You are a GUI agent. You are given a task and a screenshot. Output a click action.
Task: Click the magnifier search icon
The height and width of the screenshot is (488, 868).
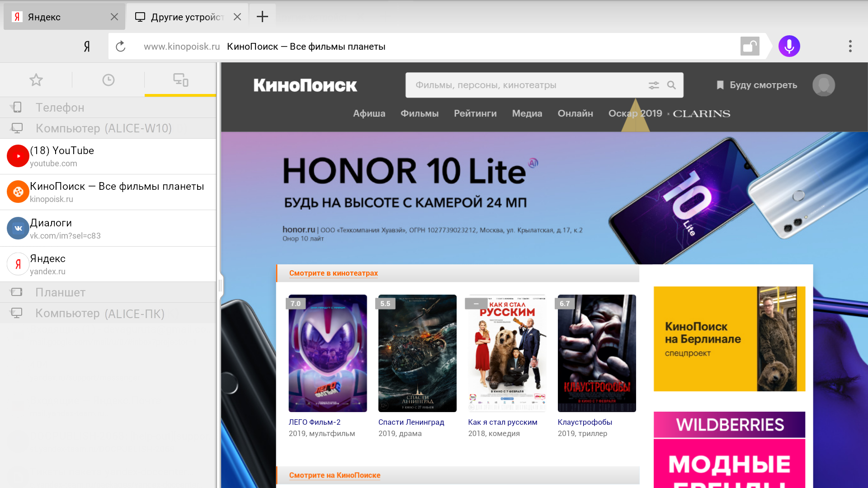(671, 85)
